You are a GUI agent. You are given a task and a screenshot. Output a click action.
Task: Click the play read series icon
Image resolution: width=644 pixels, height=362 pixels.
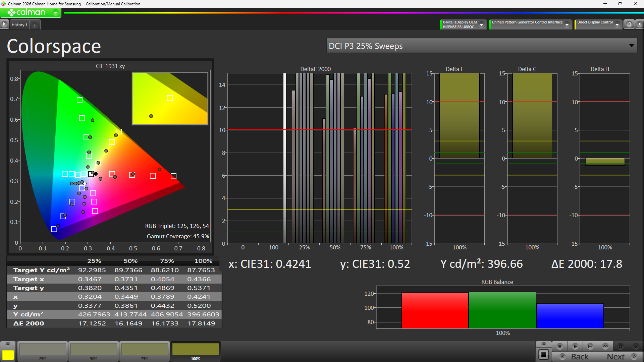pyautogui.click(x=575, y=346)
